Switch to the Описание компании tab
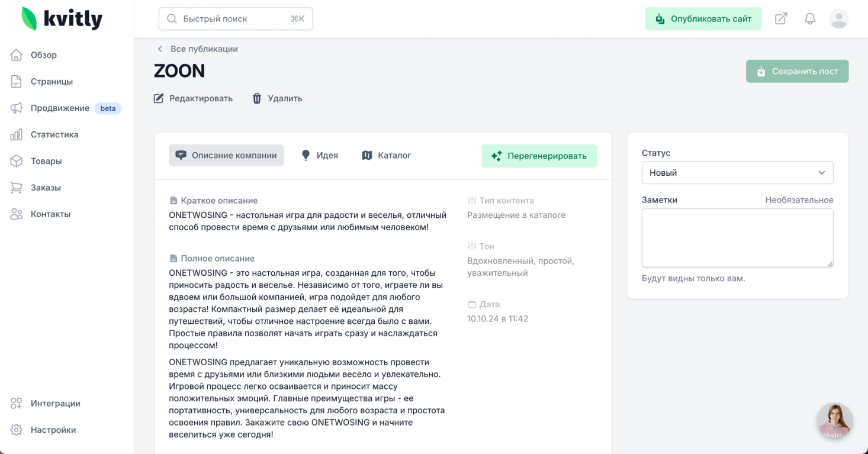868x454 pixels. tap(226, 155)
